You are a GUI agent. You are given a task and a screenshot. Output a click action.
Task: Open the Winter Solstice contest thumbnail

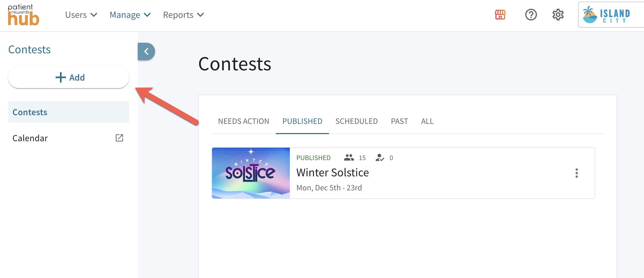(251, 173)
